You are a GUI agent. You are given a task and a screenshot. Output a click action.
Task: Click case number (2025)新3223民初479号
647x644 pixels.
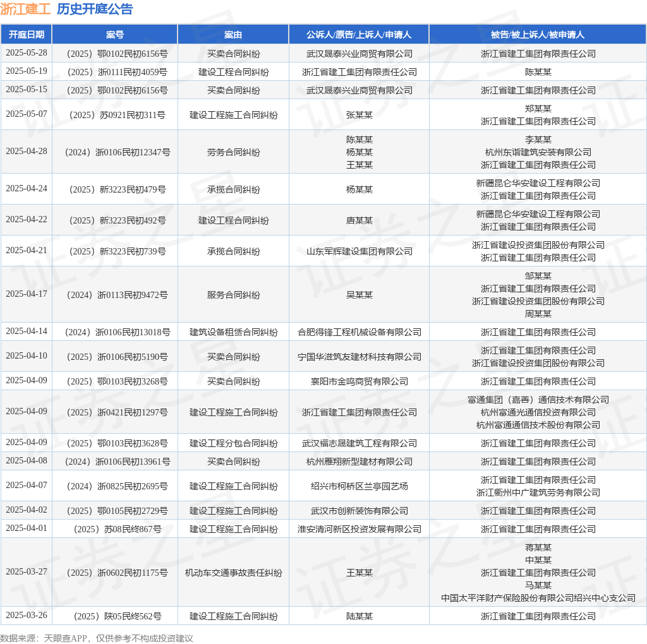pyautogui.click(x=117, y=189)
